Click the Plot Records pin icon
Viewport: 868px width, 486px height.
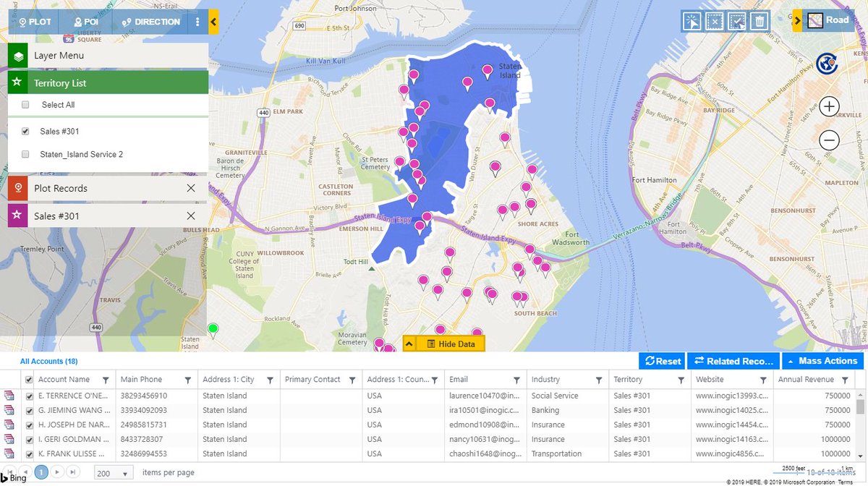17,188
